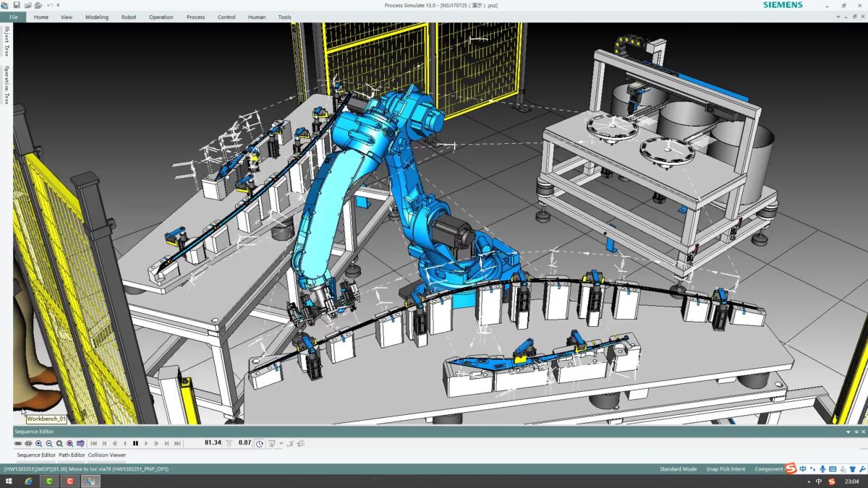Open the Sogou skin shirt icon
The height and width of the screenshot is (488, 868).
click(x=852, y=469)
